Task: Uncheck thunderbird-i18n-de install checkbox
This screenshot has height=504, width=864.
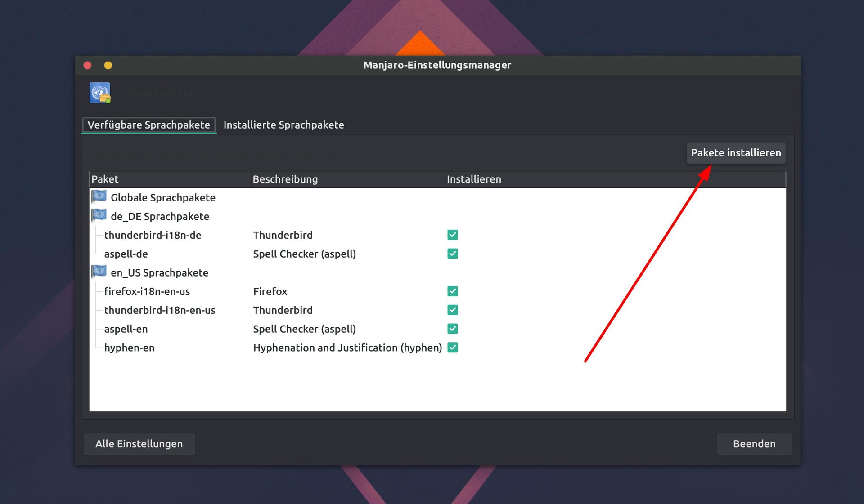Action: pyautogui.click(x=453, y=235)
